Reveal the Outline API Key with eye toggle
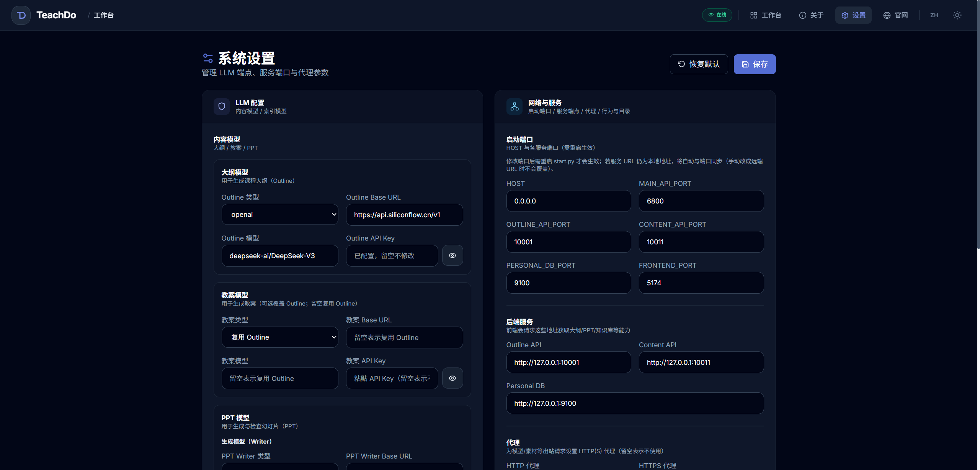980x470 pixels. [x=452, y=255]
